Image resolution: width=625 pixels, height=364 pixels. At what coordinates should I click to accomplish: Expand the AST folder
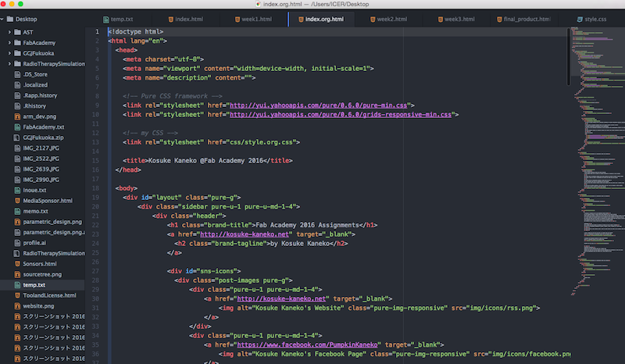click(9, 32)
